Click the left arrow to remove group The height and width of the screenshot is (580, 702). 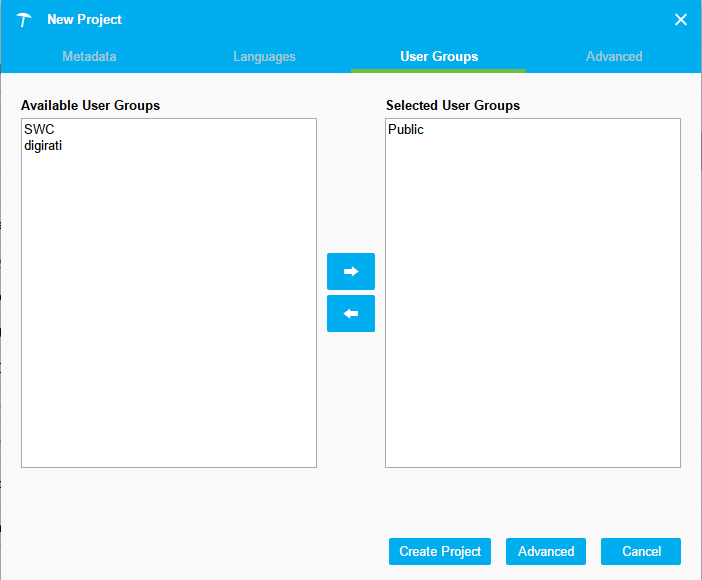tap(350, 313)
